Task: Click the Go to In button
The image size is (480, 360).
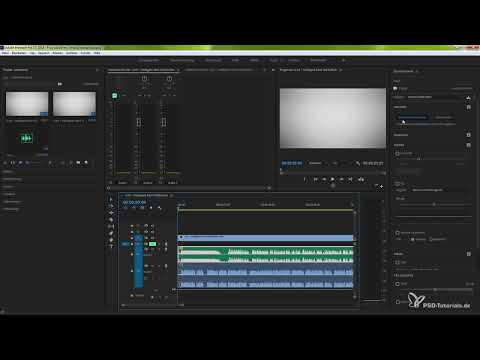Action: coord(315,179)
